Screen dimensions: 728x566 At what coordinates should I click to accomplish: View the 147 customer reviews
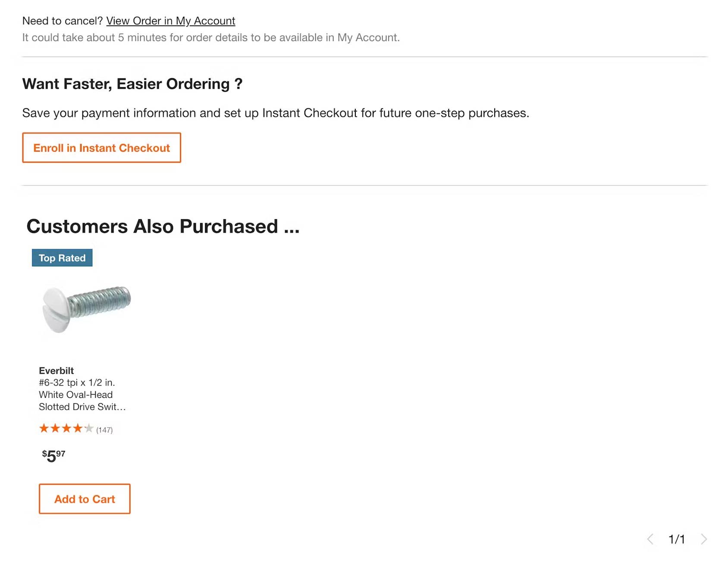click(x=104, y=429)
